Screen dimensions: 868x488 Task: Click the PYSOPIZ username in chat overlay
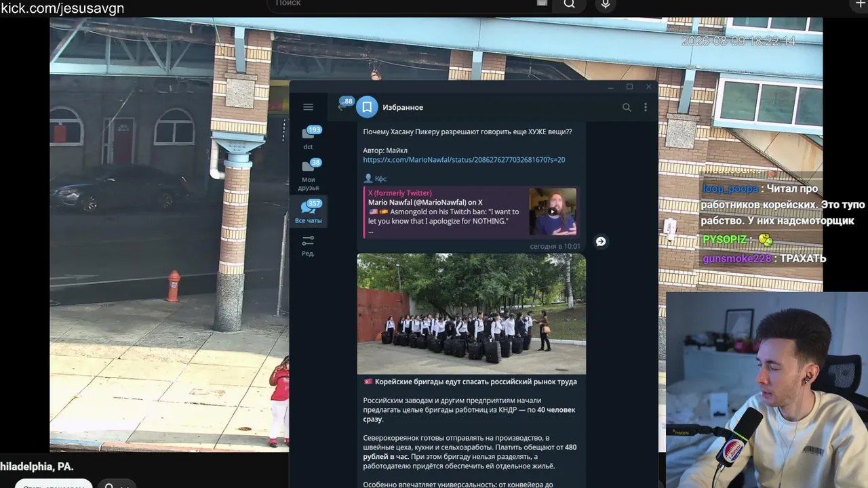[x=724, y=240]
